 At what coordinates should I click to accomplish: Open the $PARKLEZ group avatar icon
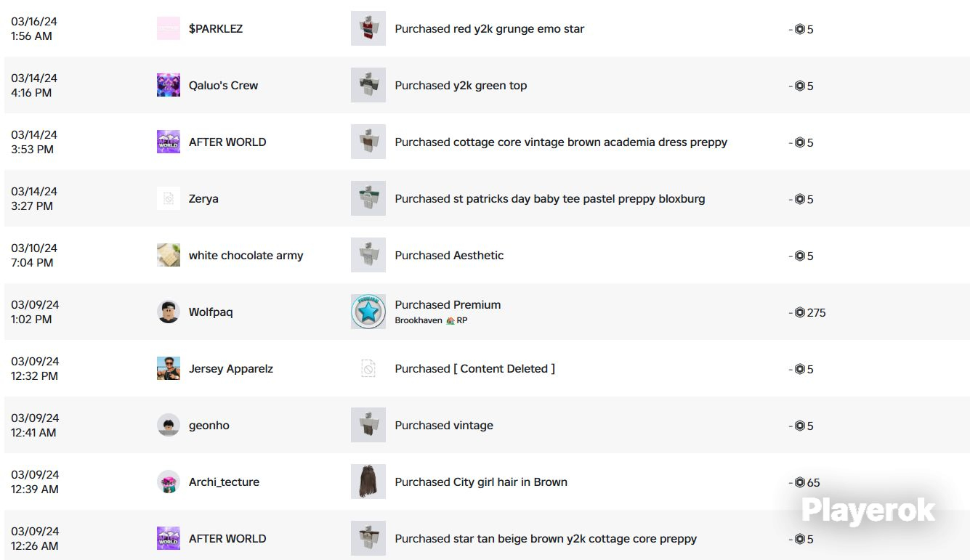169,29
